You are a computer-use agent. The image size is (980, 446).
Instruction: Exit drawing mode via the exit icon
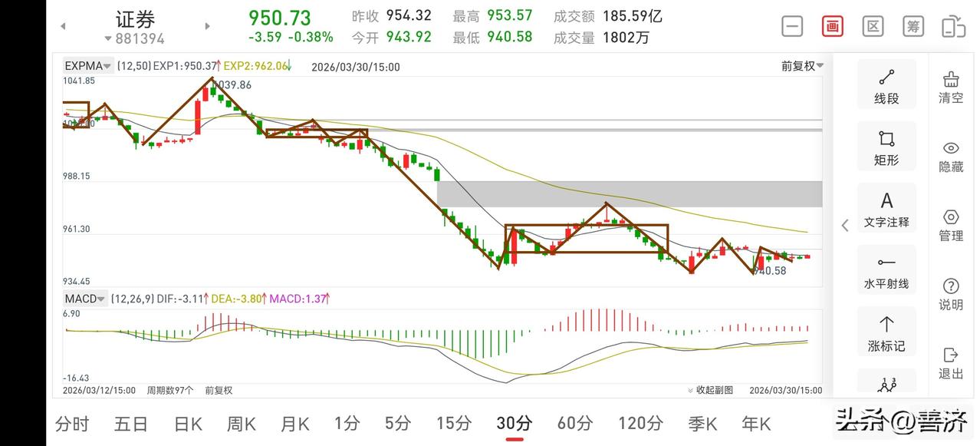click(x=951, y=363)
